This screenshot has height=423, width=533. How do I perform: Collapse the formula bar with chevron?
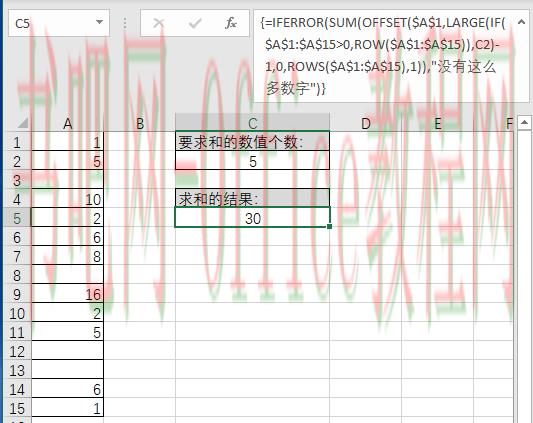point(521,22)
